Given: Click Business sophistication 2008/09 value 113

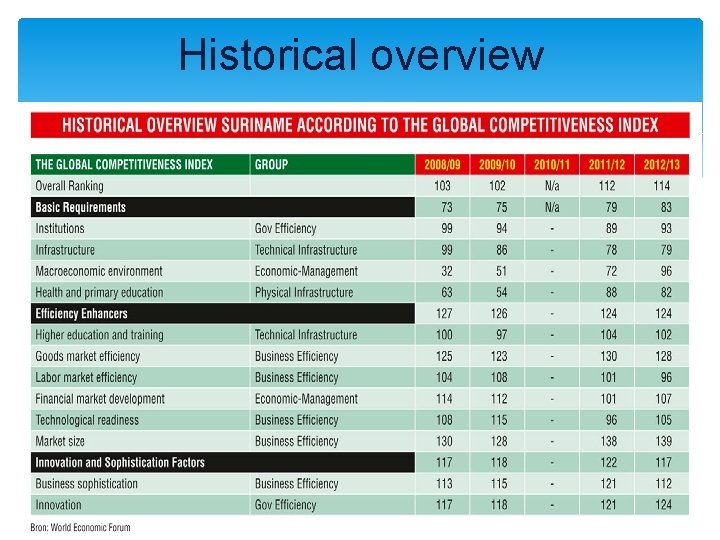Looking at the screenshot, I should tap(444, 484).
